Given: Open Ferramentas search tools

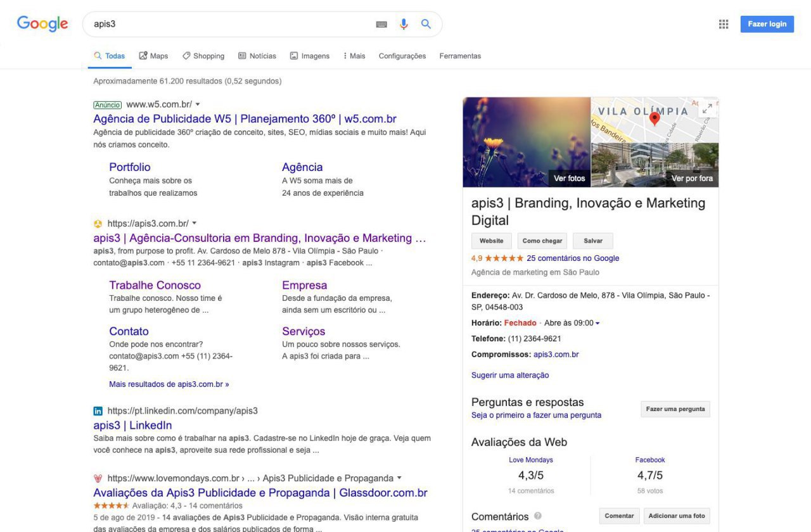Looking at the screenshot, I should (x=460, y=56).
